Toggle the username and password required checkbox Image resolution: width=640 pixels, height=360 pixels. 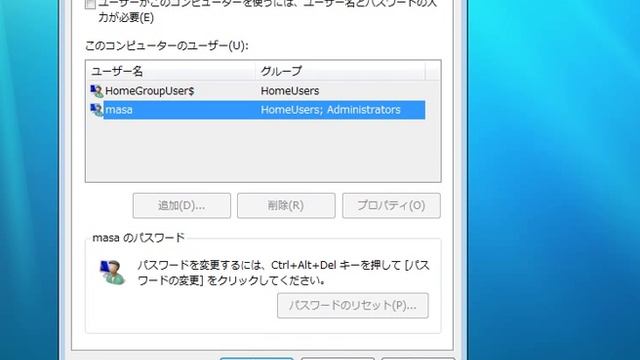tap(90, 4)
